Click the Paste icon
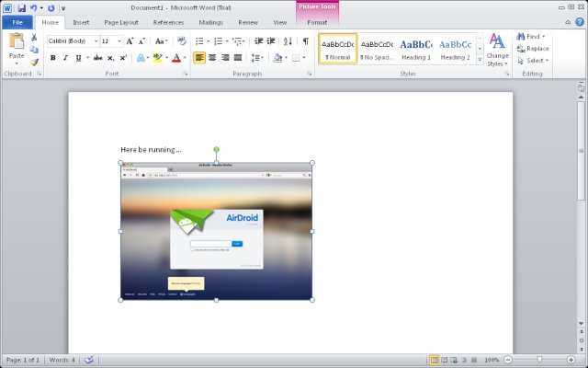This screenshot has height=368, width=588. pos(16,45)
